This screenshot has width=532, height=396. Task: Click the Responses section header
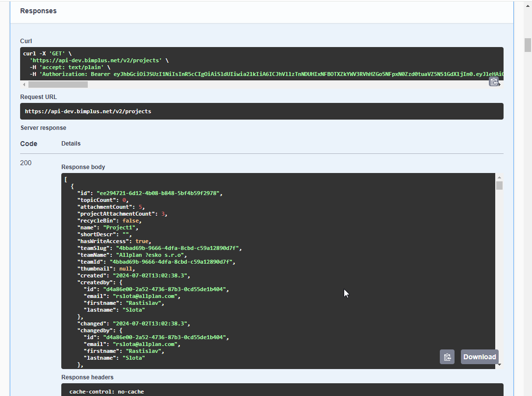(x=38, y=11)
